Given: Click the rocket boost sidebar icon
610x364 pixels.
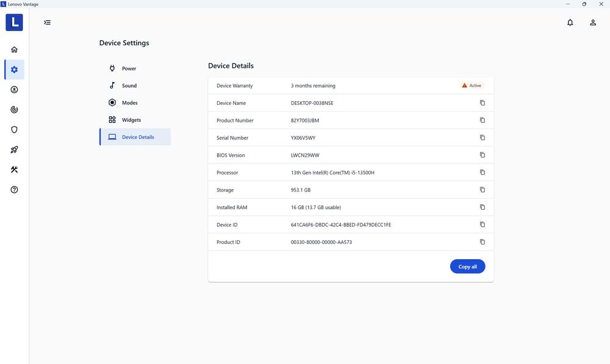Looking at the screenshot, I should 14,150.
